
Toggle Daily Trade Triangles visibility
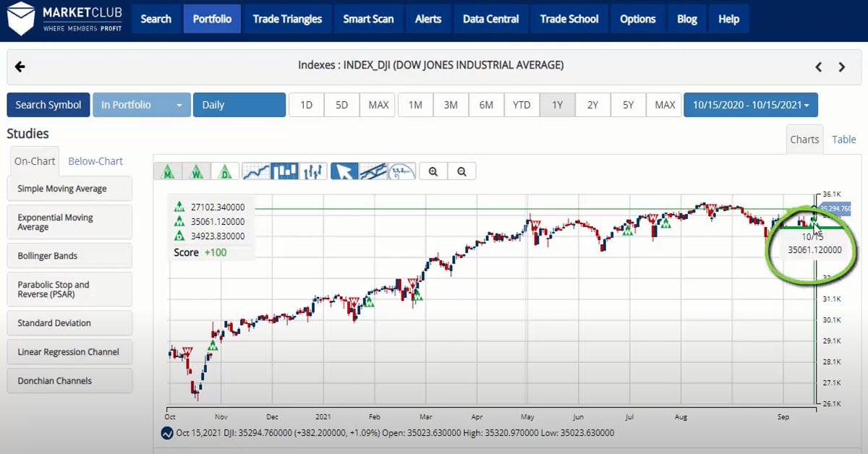(223, 171)
